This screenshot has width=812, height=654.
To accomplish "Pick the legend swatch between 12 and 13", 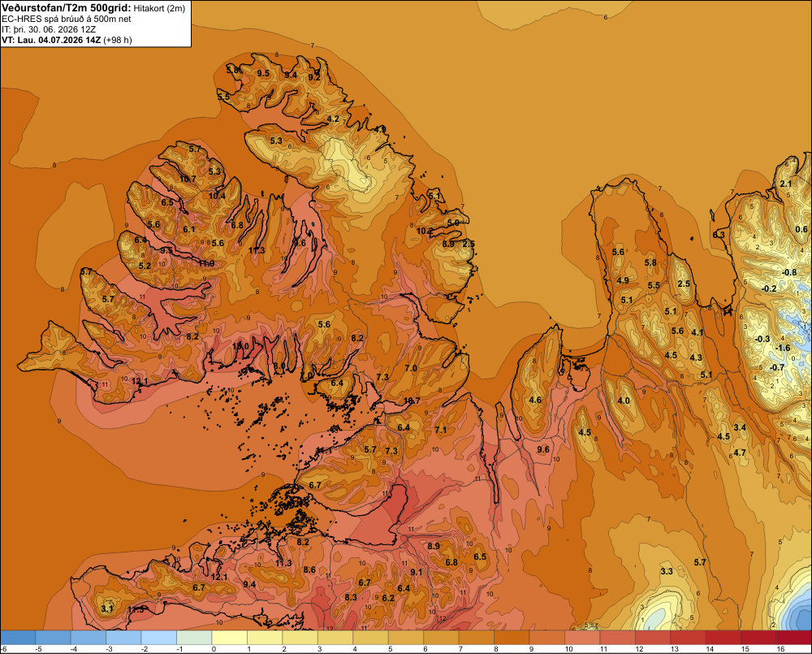I will pos(653,638).
